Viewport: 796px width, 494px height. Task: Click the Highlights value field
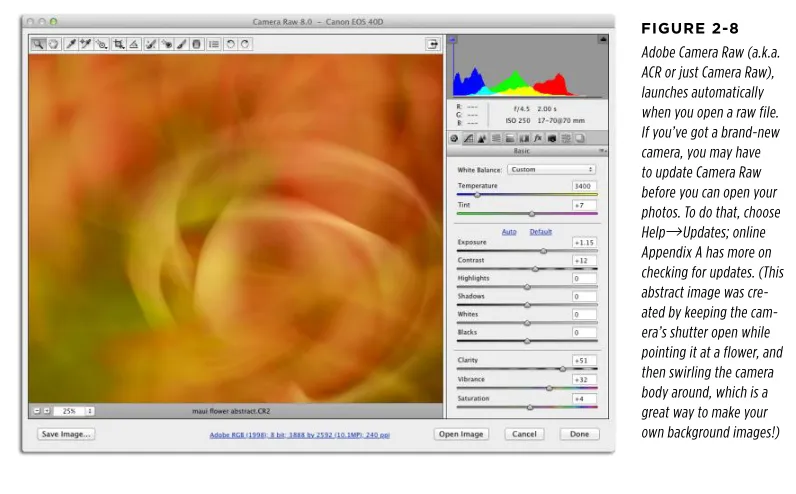pyautogui.click(x=584, y=279)
